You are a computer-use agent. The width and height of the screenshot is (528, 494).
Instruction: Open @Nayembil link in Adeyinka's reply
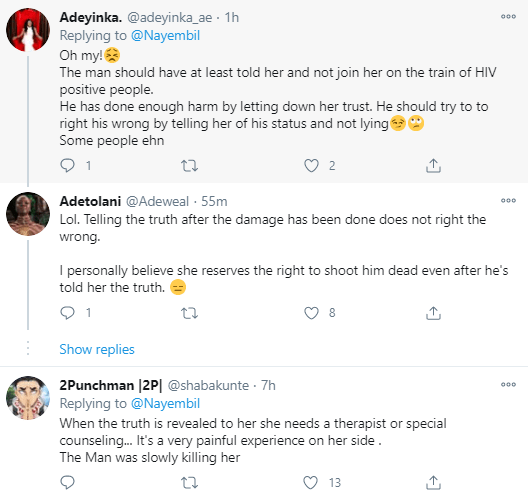click(165, 35)
